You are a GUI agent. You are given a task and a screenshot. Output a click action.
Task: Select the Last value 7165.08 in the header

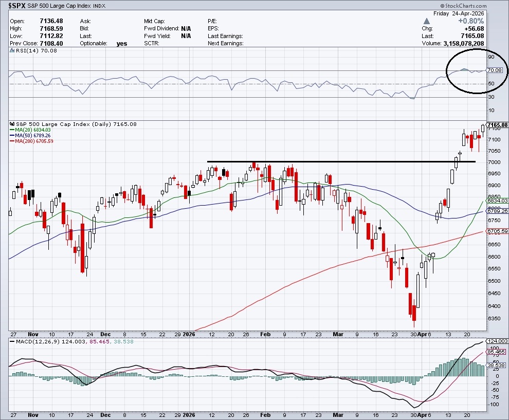[x=472, y=36]
